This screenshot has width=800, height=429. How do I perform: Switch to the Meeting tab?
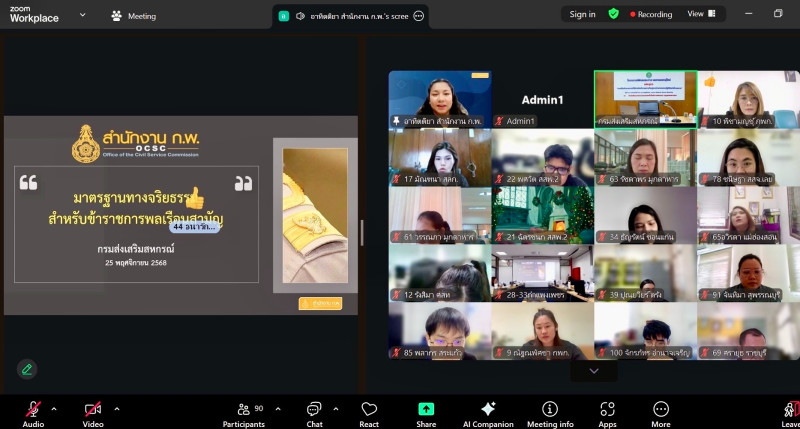click(x=133, y=16)
